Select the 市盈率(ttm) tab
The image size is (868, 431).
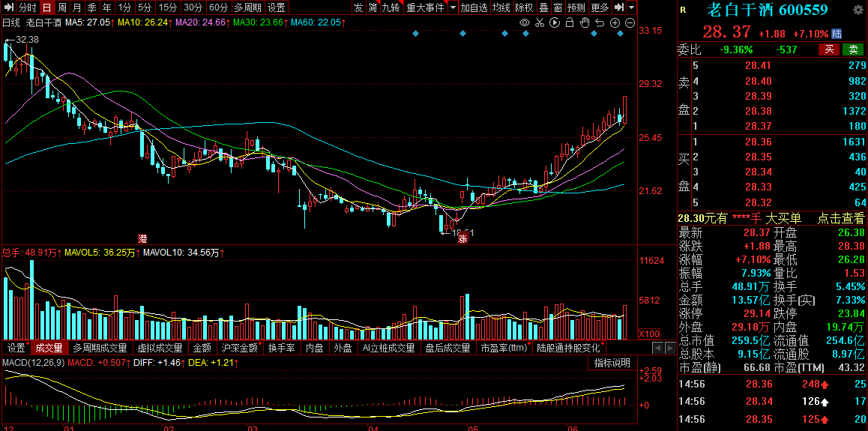pos(503,348)
